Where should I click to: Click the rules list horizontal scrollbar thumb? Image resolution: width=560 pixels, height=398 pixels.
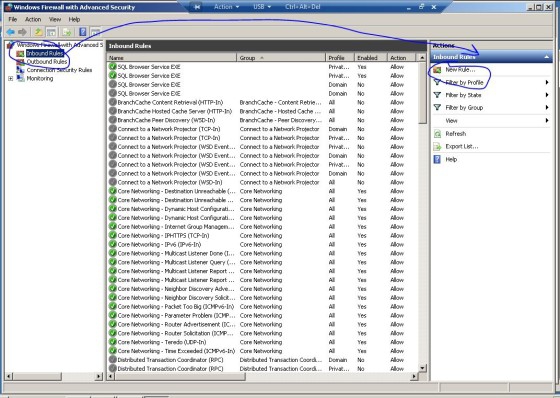[180, 376]
